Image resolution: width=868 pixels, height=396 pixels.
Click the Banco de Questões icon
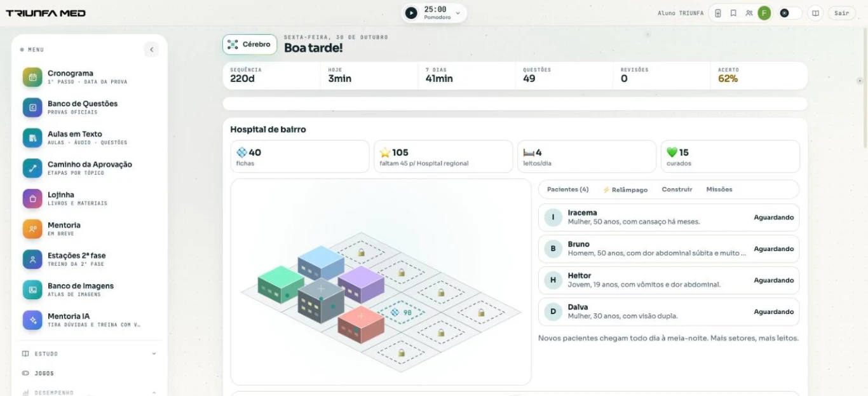[x=32, y=107]
